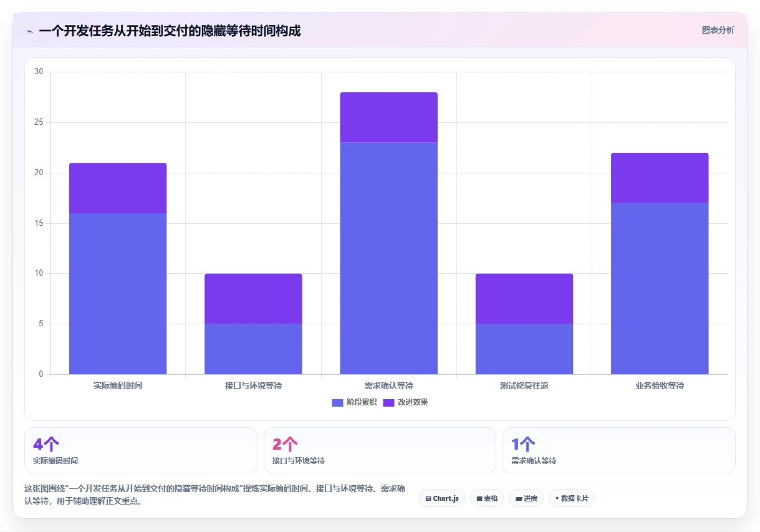Click the y-axis value 25

pyautogui.click(x=39, y=122)
